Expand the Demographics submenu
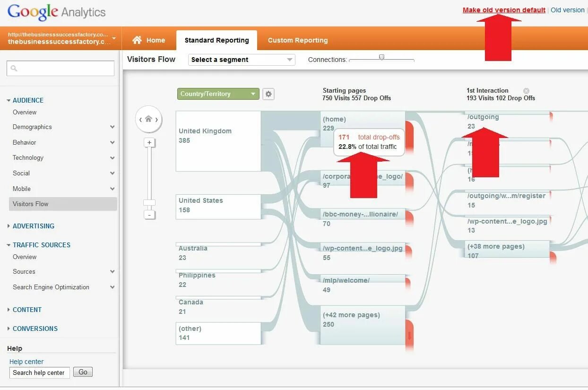Viewport: 588px width, 390px height. coord(112,127)
